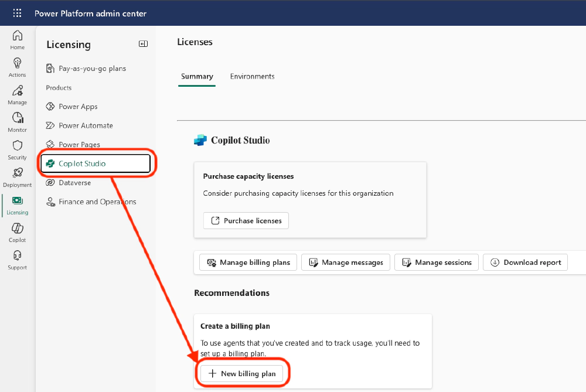Click the Purchase capacity licenses heading
The width and height of the screenshot is (586, 392).
pos(248,176)
